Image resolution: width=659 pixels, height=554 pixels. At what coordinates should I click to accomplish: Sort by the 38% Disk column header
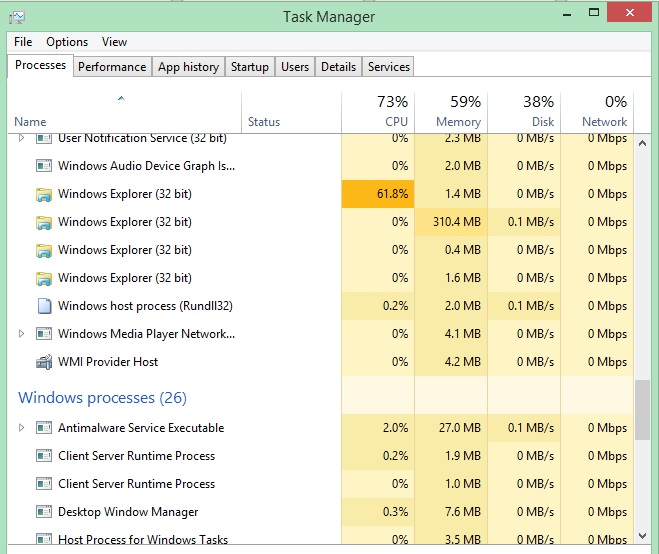(x=524, y=113)
